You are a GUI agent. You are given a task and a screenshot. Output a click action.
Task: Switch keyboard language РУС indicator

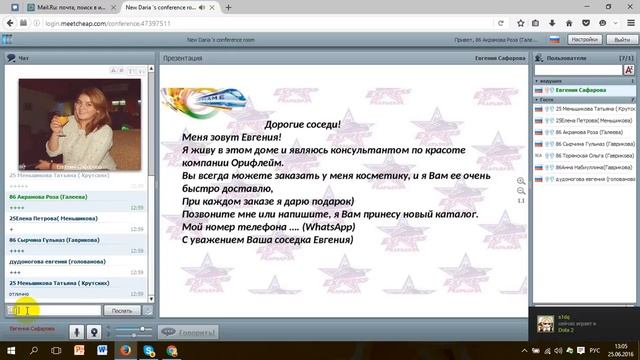point(595,351)
